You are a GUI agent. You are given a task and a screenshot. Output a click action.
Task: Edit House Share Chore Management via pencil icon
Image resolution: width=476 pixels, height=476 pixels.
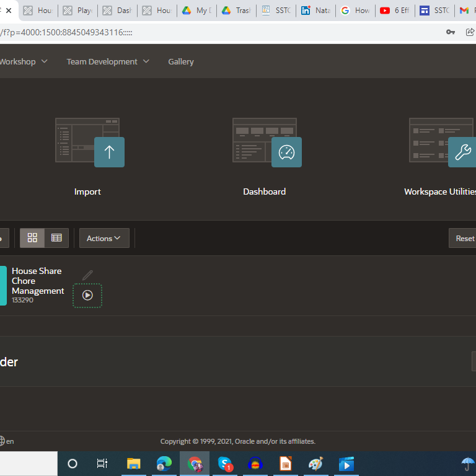(x=87, y=275)
